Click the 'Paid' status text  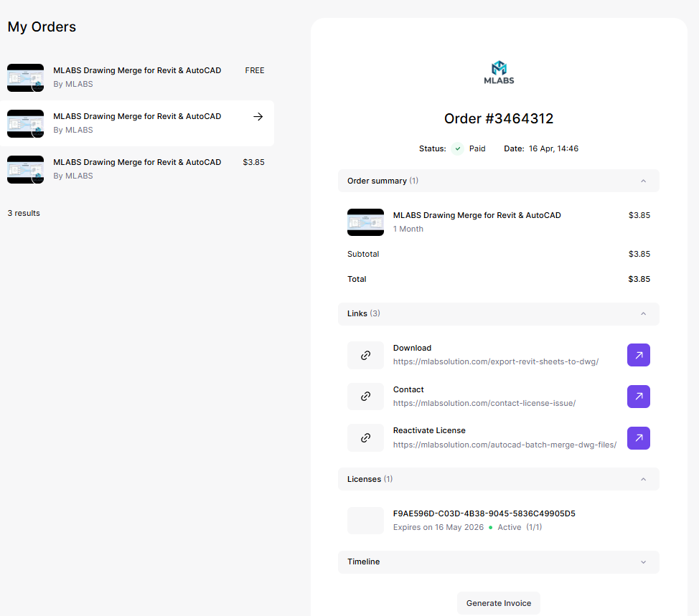coord(477,148)
